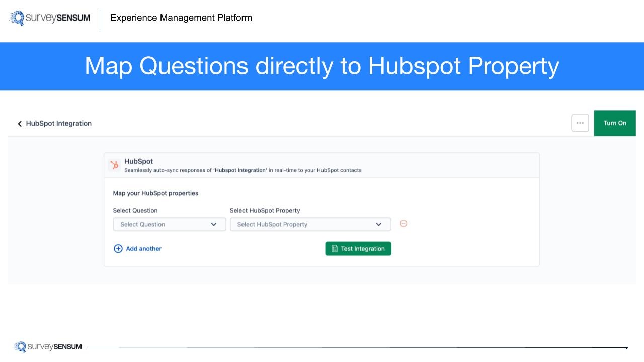Open the ellipsis more-options menu
The height and width of the screenshot is (362, 644).
(x=580, y=123)
